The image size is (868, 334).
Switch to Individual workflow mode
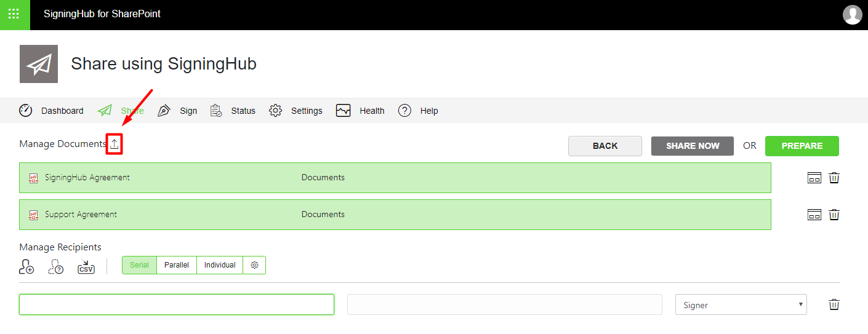click(x=220, y=265)
